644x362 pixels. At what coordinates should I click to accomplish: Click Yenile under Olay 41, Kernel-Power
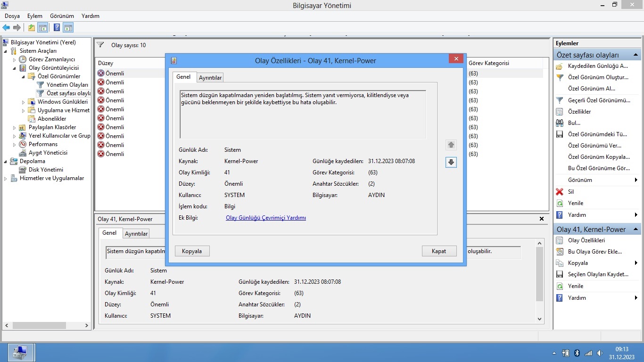(576, 286)
